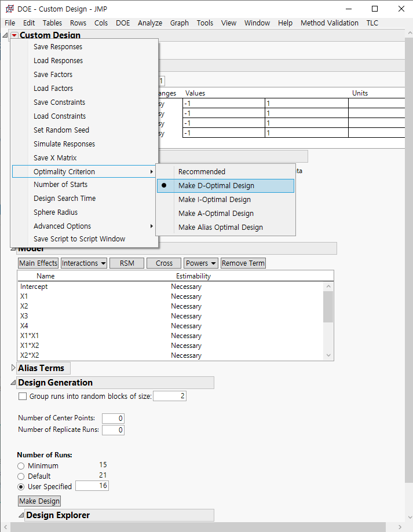Viewport: 413px width, 532px height.
Task: Click the Remove Term button
Action: click(x=243, y=263)
